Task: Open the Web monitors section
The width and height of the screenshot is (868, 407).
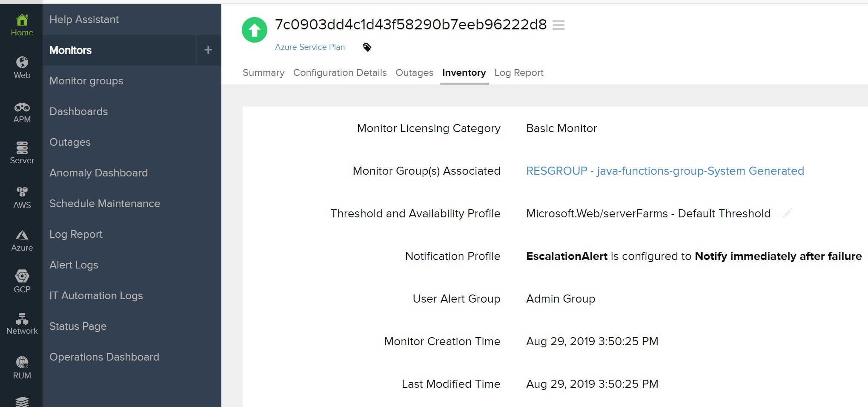Action: [x=22, y=68]
